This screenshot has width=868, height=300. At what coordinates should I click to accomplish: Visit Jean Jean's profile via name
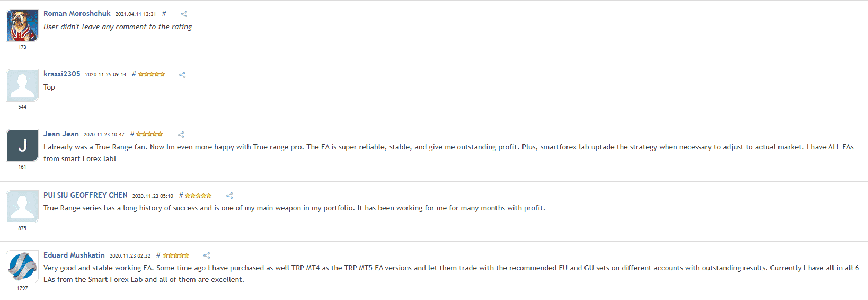coord(61,134)
